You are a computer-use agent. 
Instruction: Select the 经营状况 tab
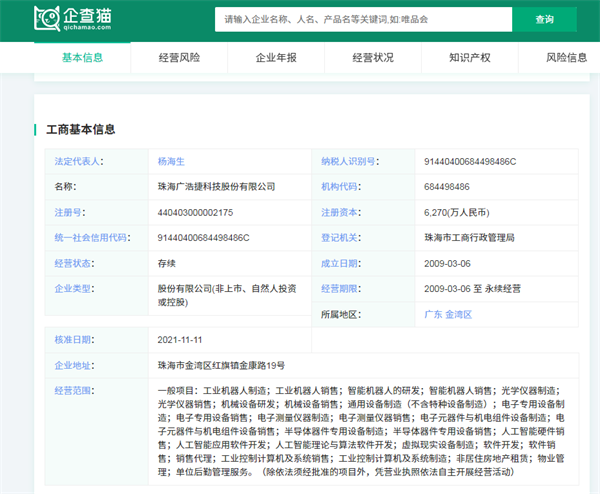point(373,58)
